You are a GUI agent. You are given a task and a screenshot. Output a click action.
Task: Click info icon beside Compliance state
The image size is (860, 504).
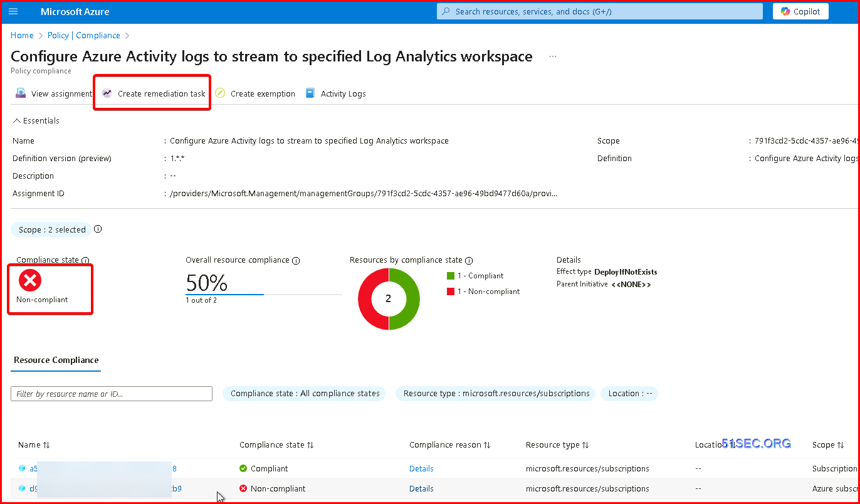tap(86, 260)
